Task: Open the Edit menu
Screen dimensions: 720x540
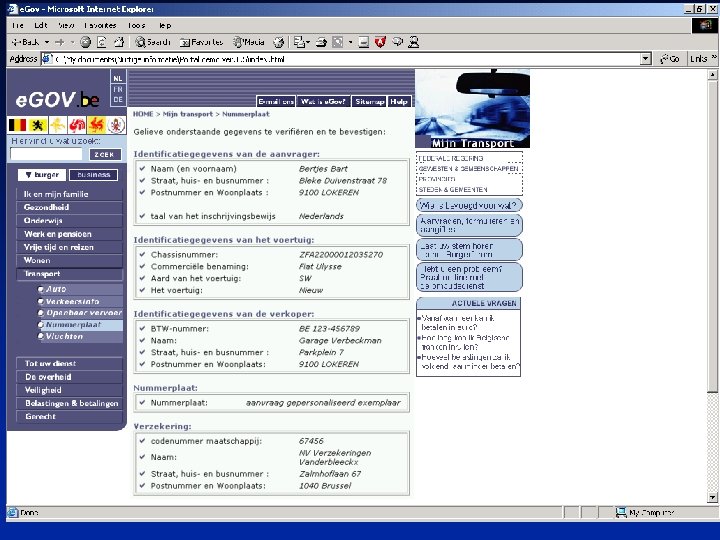Action: (41, 25)
